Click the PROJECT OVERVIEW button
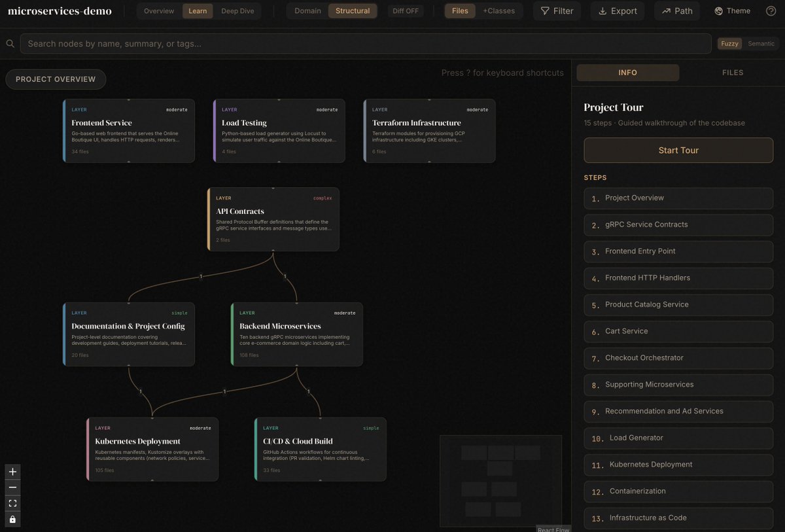Screen dimensions: 785x532 coord(56,79)
